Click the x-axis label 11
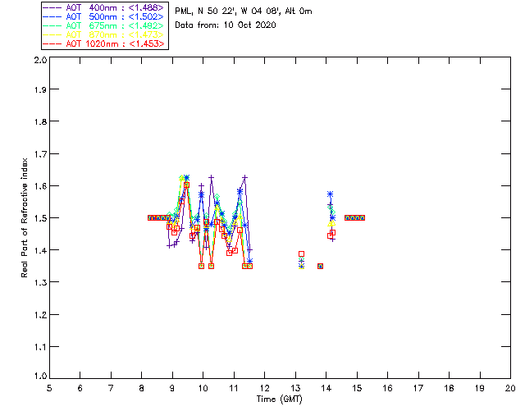The height and width of the screenshot is (420, 525). click(234, 388)
